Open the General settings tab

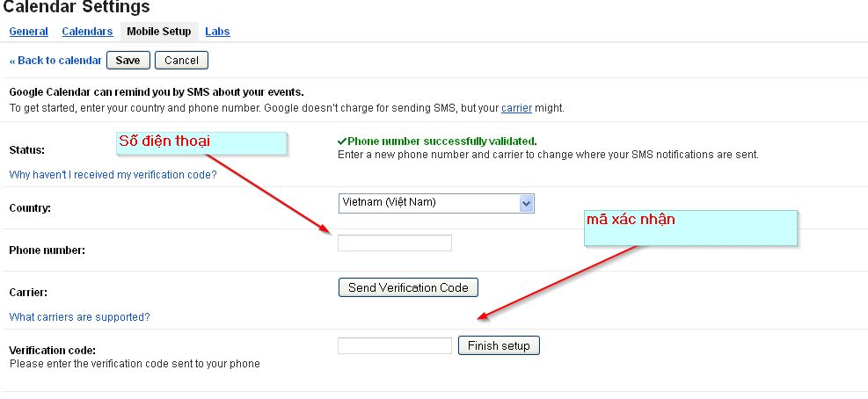pos(28,32)
